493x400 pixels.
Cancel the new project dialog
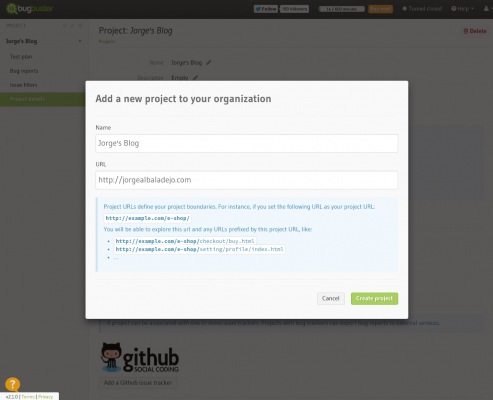[331, 298]
